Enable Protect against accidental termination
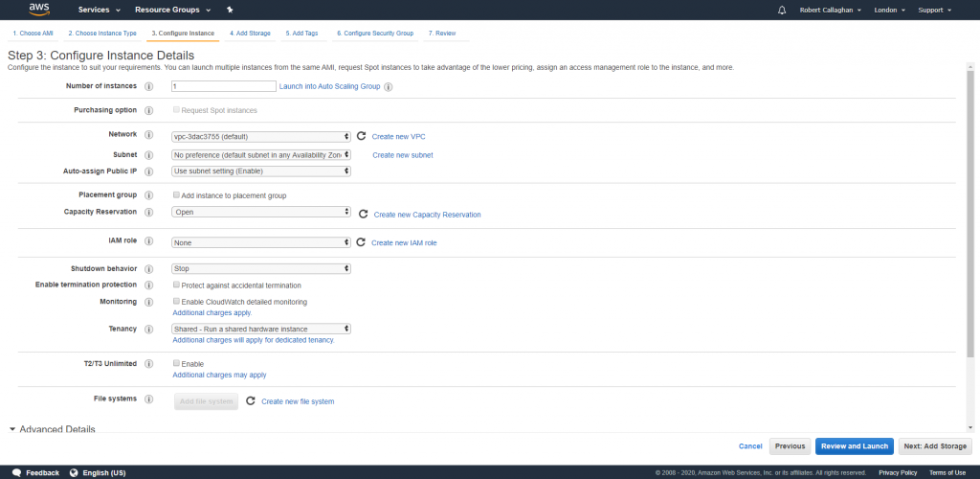The image size is (980, 479). (176, 285)
